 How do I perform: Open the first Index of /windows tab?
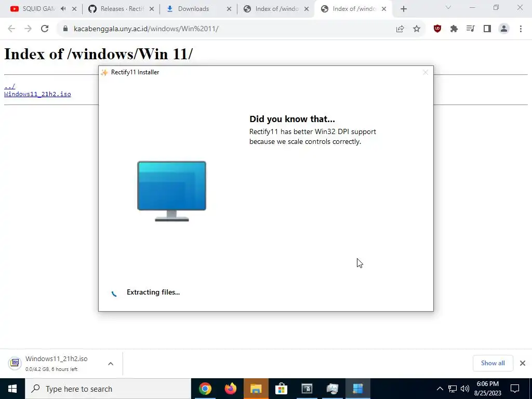[271, 9]
